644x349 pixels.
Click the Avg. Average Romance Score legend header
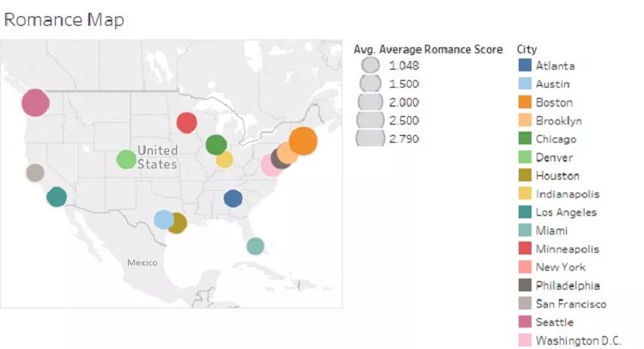pos(428,50)
